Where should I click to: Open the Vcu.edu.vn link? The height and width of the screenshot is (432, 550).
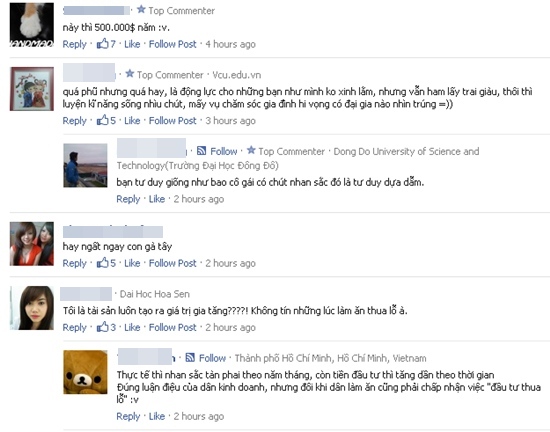click(237, 75)
